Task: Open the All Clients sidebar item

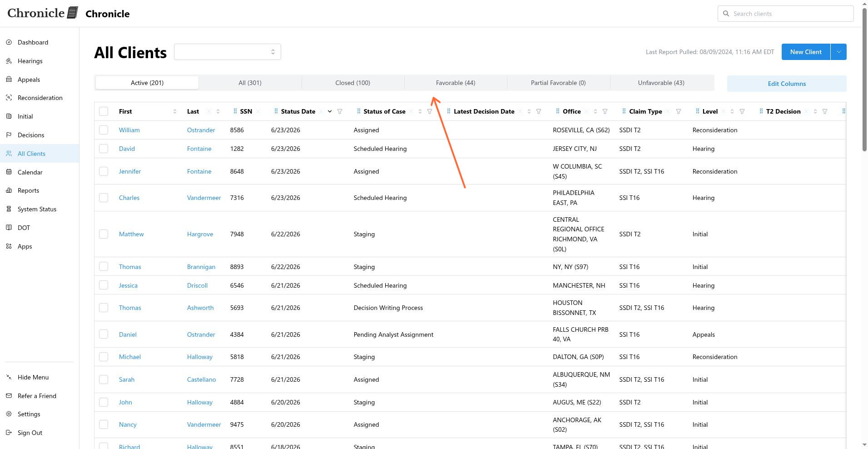Action: point(40,154)
